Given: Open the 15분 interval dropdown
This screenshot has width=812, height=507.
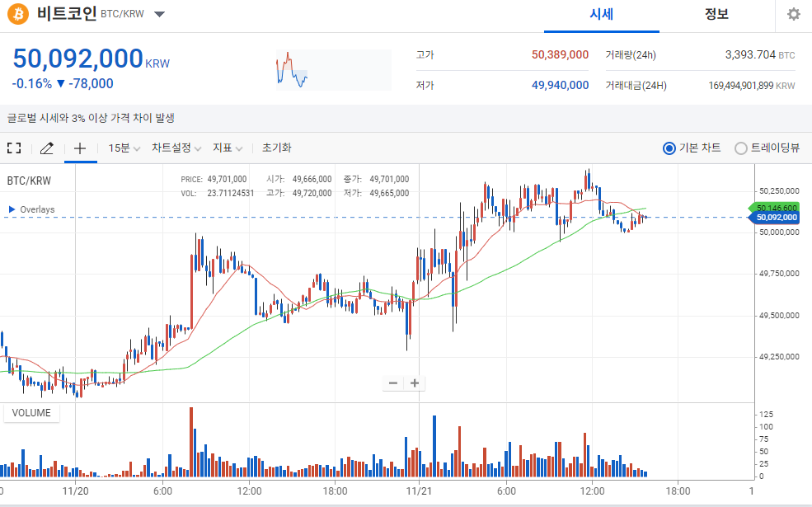Looking at the screenshot, I should (x=124, y=148).
